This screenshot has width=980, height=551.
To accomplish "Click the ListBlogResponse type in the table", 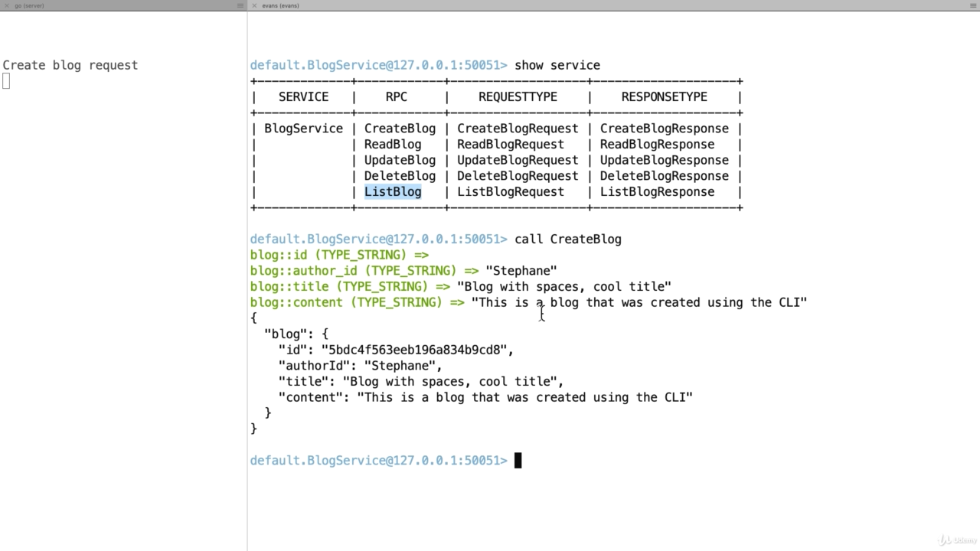I will [x=657, y=192].
